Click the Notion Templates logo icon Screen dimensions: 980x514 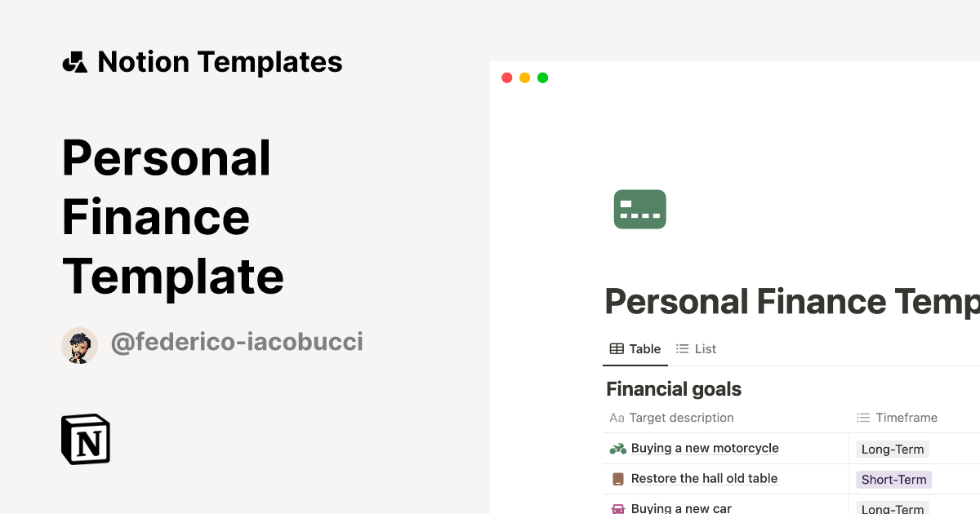click(74, 61)
